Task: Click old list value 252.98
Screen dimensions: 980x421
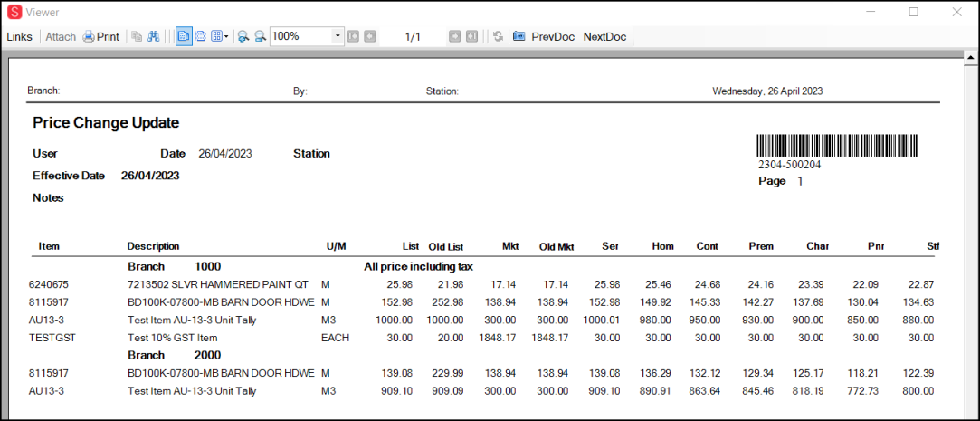Action: pyautogui.click(x=448, y=302)
